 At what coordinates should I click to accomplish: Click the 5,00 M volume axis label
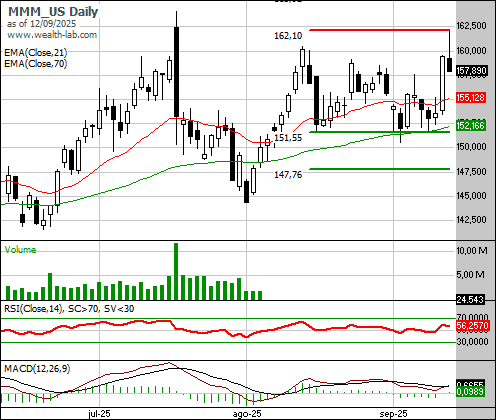click(470, 275)
